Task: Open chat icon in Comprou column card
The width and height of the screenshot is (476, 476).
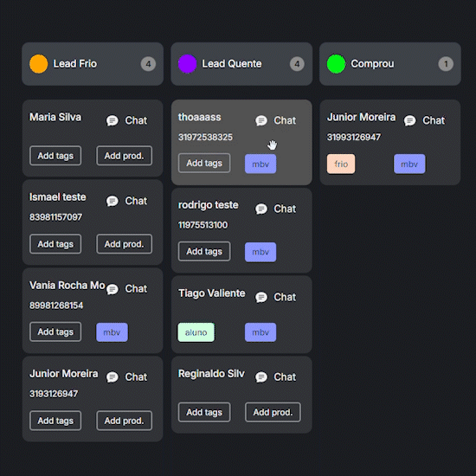Action: click(409, 120)
